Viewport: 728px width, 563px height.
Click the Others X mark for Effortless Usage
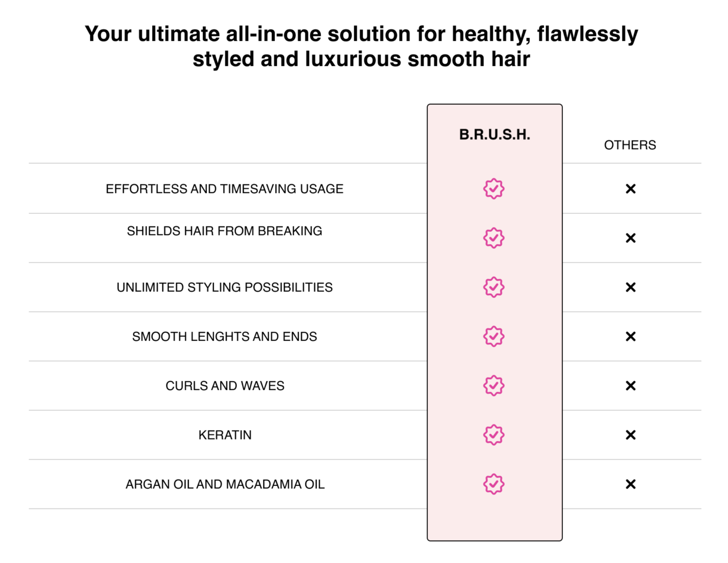631,189
